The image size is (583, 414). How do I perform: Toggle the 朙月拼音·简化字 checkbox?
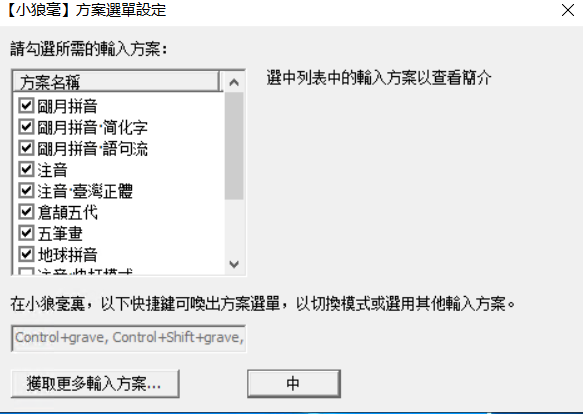pyautogui.click(x=26, y=127)
